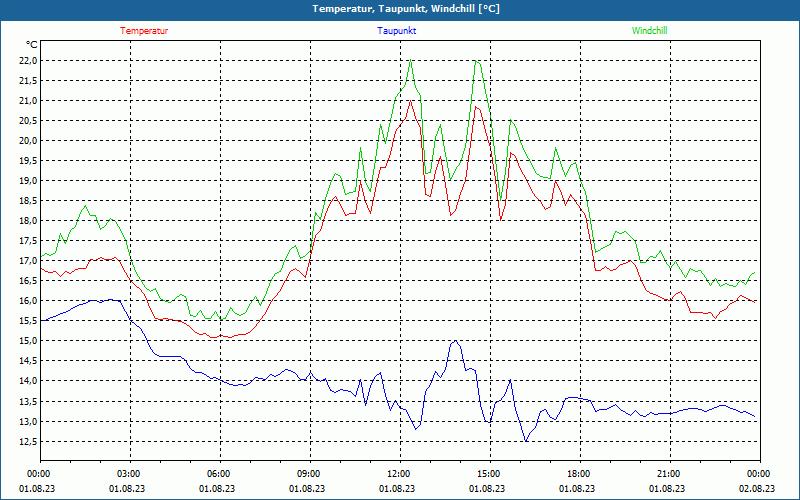Select the 03:00 time marker on x-axis
800x500 pixels.
[x=129, y=474]
